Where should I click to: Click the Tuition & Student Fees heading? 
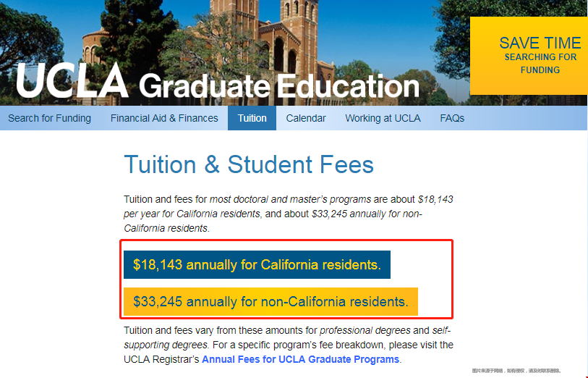pyautogui.click(x=249, y=164)
